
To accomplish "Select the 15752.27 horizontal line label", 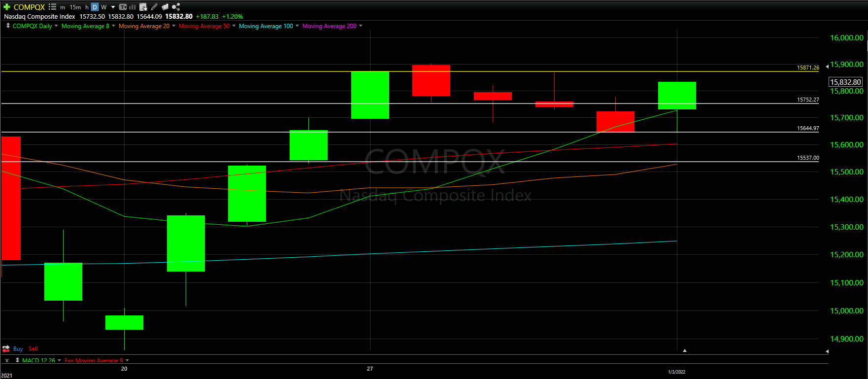I will [808, 100].
